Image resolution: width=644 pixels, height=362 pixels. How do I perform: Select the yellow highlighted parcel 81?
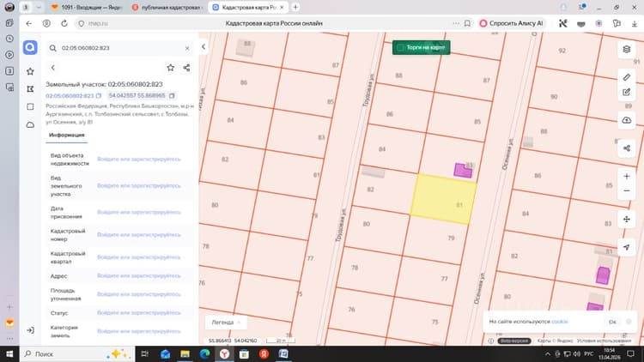444,199
